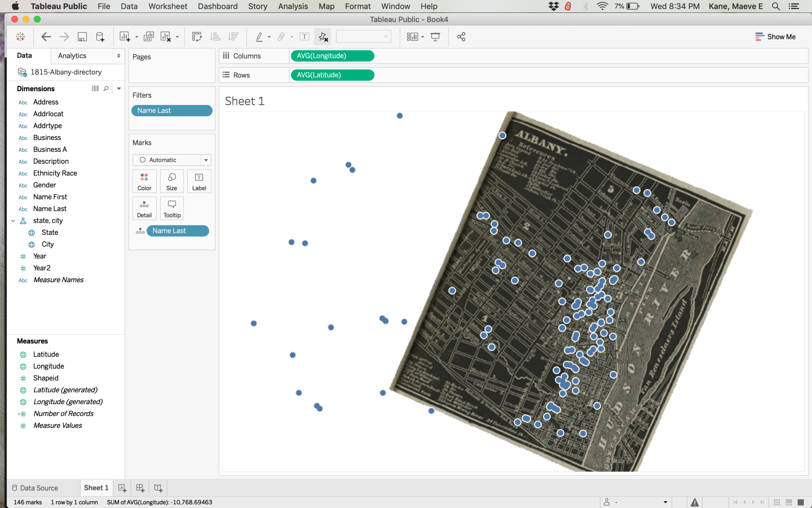Collapse the state, city hierarchy

point(13,221)
